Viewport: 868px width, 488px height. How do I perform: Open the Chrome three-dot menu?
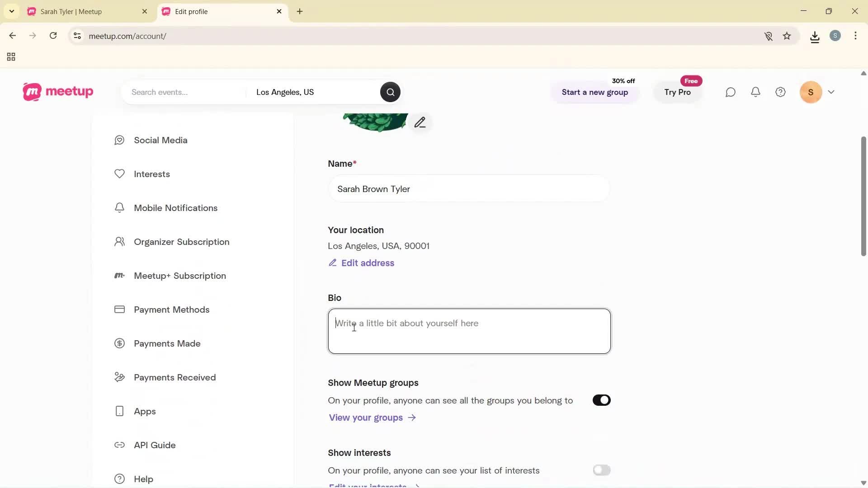[856, 36]
